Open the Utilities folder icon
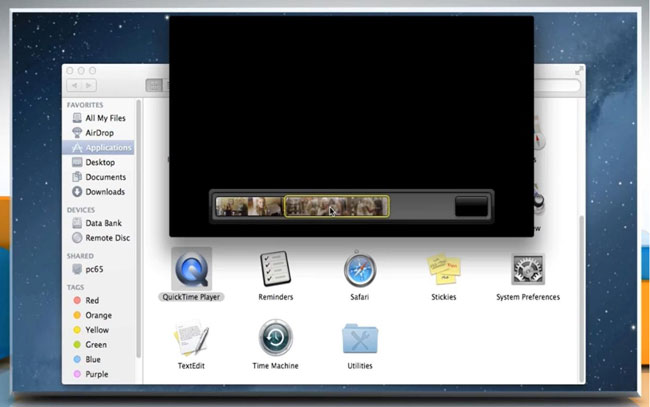Screen dimensions: 650x407 point(359,339)
